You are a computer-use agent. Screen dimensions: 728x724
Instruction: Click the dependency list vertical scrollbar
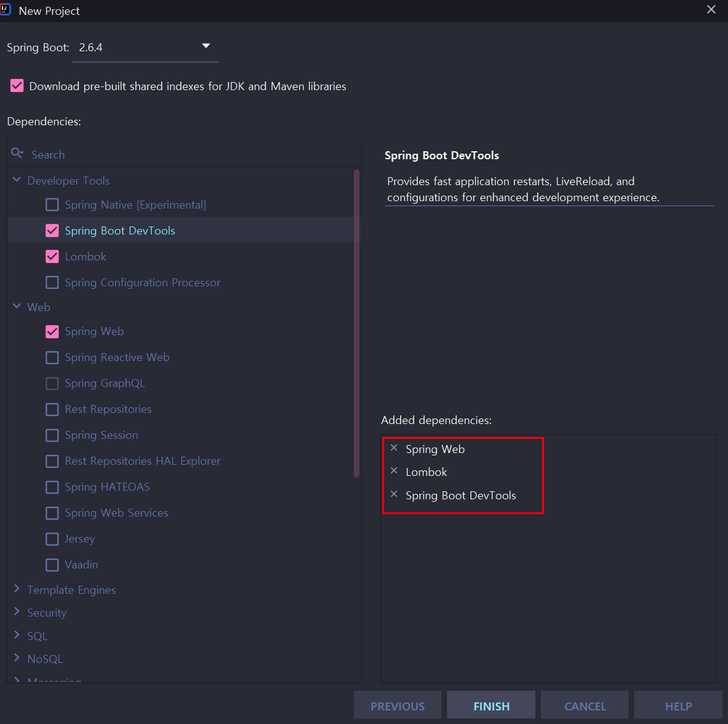click(356, 323)
